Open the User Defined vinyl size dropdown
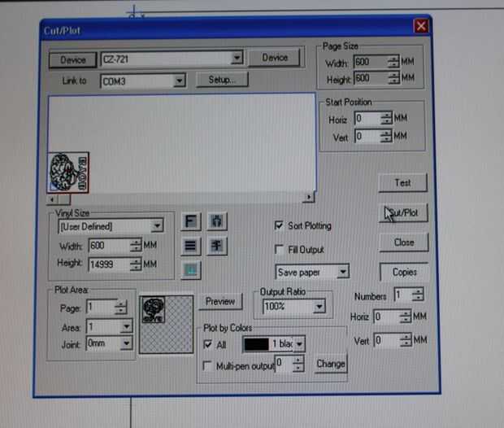This screenshot has width=504, height=428. pyautogui.click(x=157, y=226)
